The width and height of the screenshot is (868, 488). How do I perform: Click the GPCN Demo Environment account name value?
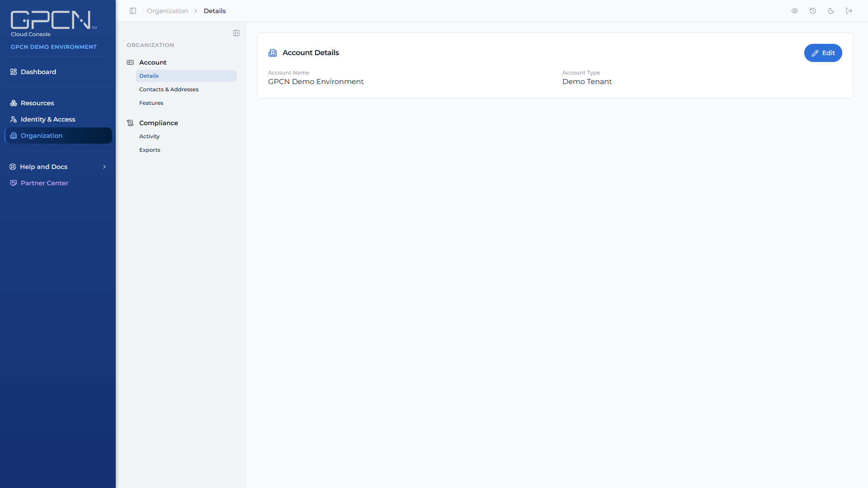click(316, 82)
